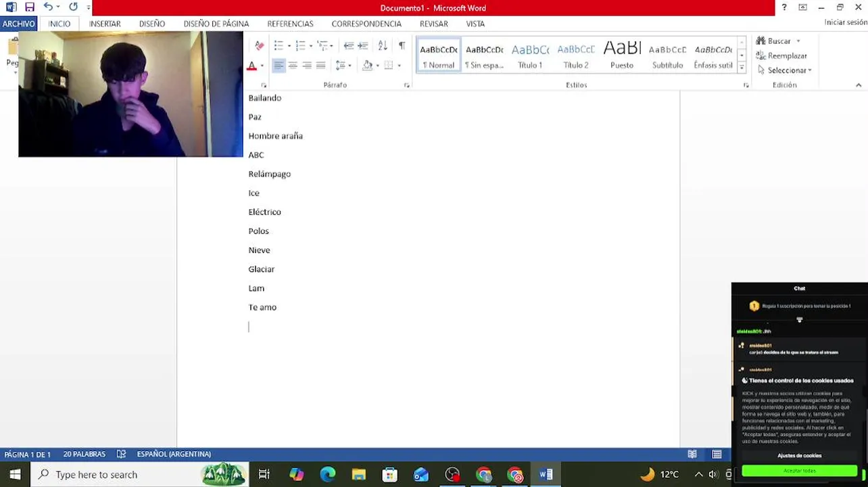868x487 pixels.
Task: Apply the Normal style
Action: tap(439, 55)
